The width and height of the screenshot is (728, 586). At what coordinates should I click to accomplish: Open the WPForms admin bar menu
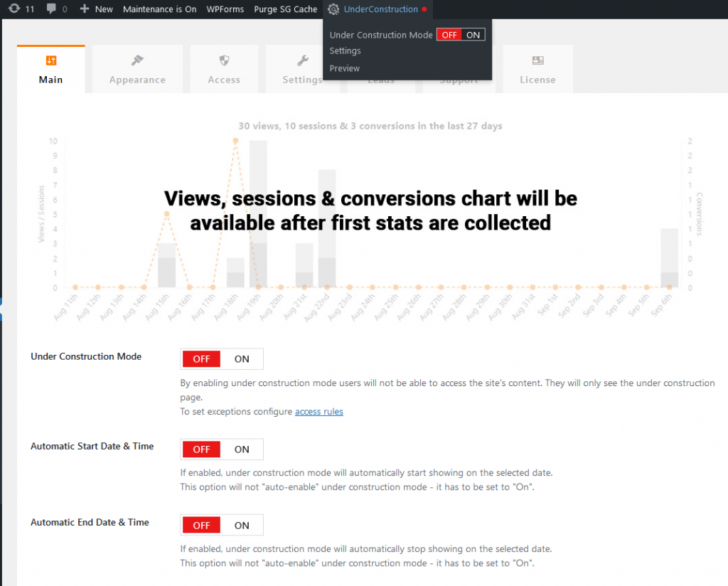click(225, 9)
